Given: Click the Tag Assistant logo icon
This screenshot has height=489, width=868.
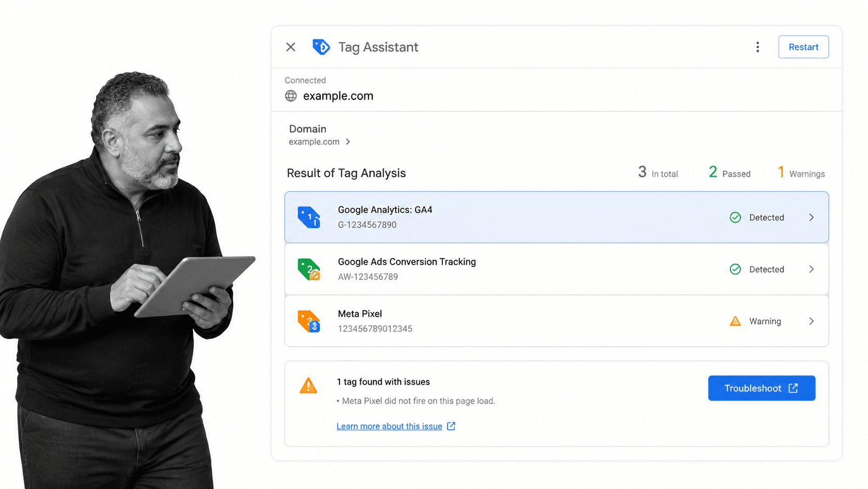Looking at the screenshot, I should click(x=321, y=47).
